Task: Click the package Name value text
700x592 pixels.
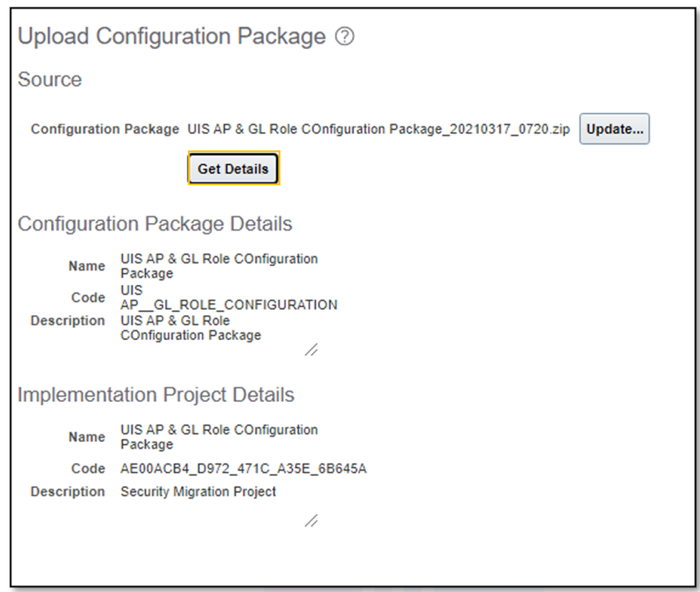Action: (219, 266)
